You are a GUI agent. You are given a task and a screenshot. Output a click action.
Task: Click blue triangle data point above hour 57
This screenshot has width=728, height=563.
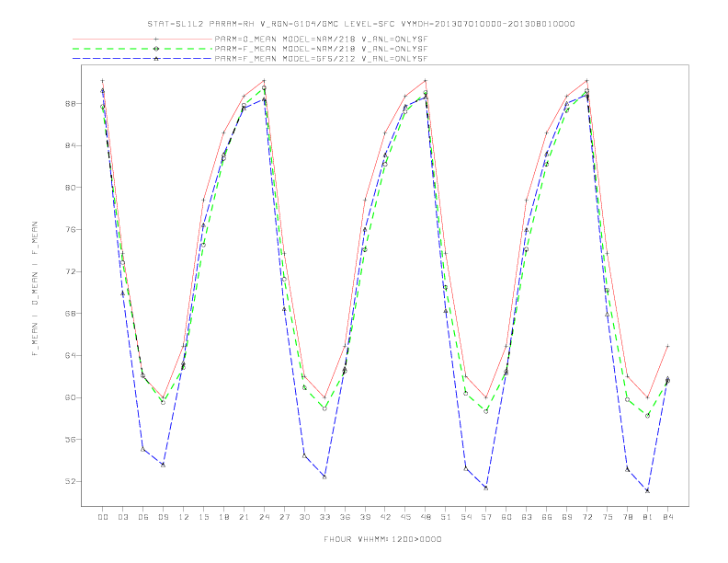486,488
